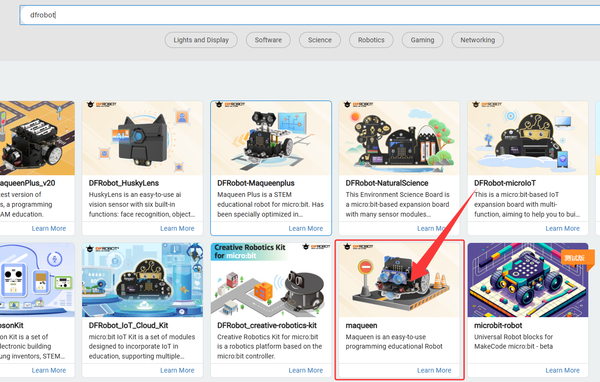Filter by Gaming tag
The height and width of the screenshot is (382, 600).
tap(422, 40)
